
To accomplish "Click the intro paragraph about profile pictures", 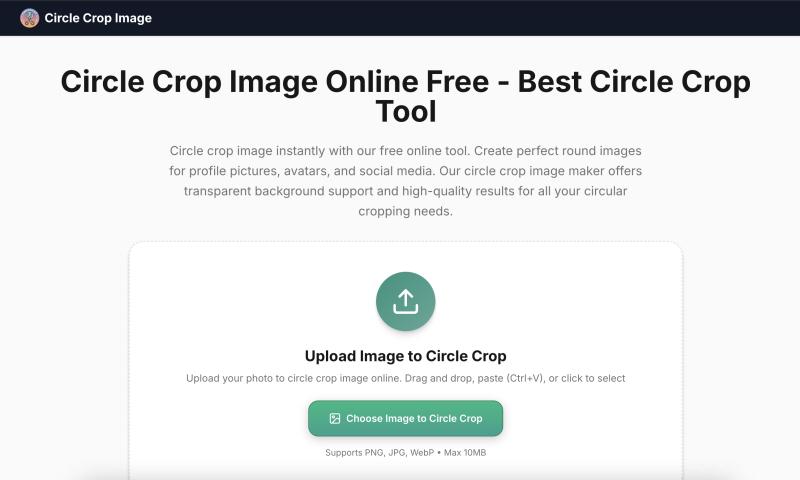I will (406, 181).
